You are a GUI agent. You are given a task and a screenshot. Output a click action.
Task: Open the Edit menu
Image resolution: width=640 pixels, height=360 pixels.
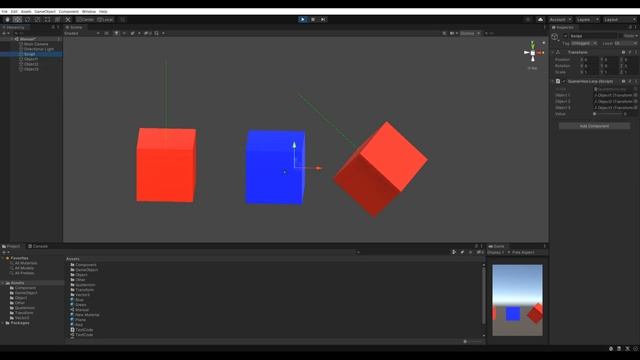pos(14,11)
